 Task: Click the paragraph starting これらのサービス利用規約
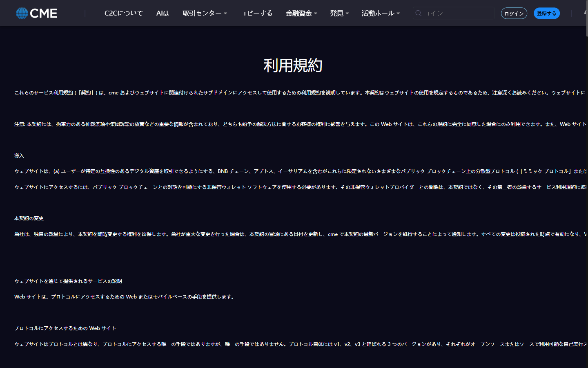click(x=300, y=93)
